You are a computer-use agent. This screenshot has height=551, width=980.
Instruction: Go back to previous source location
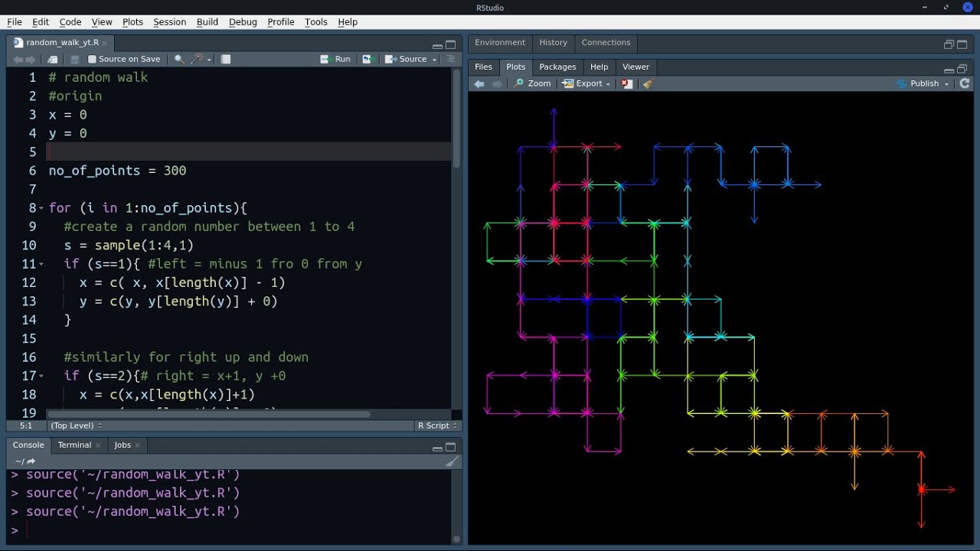point(18,59)
